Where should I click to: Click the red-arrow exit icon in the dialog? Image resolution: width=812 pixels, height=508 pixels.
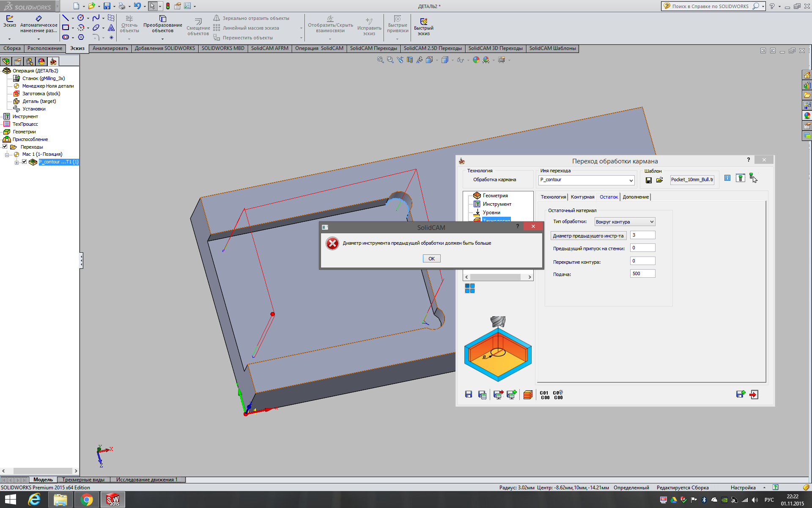754,395
